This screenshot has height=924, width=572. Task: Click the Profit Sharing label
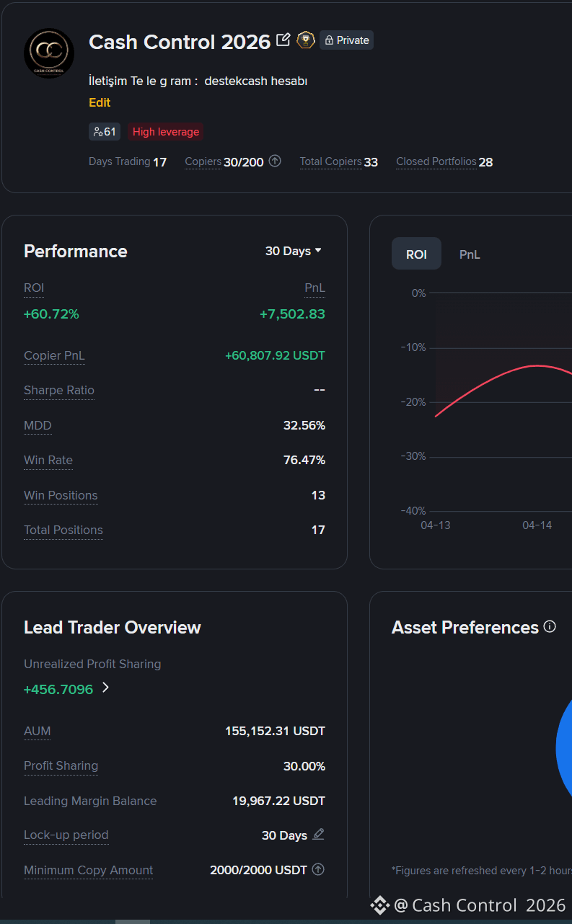coord(61,765)
